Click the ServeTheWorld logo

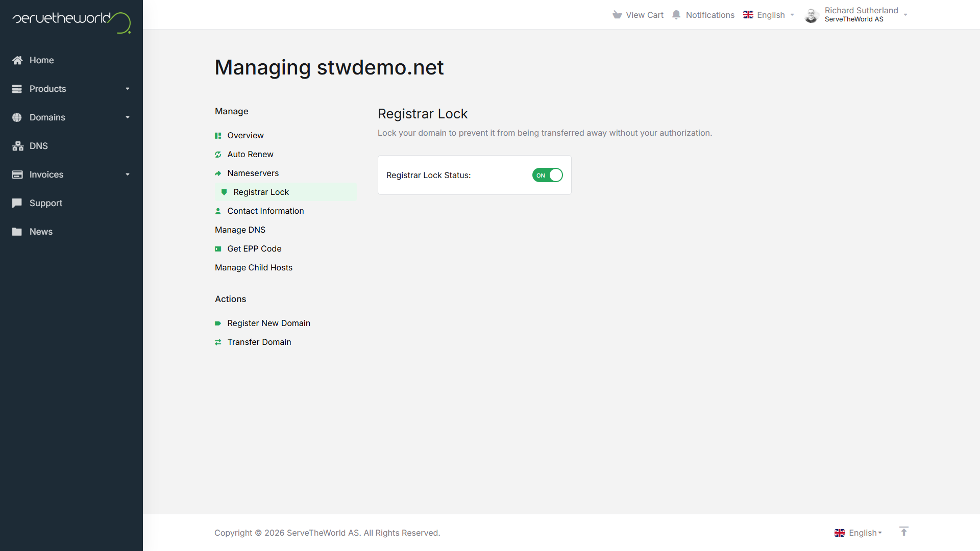pyautogui.click(x=71, y=22)
